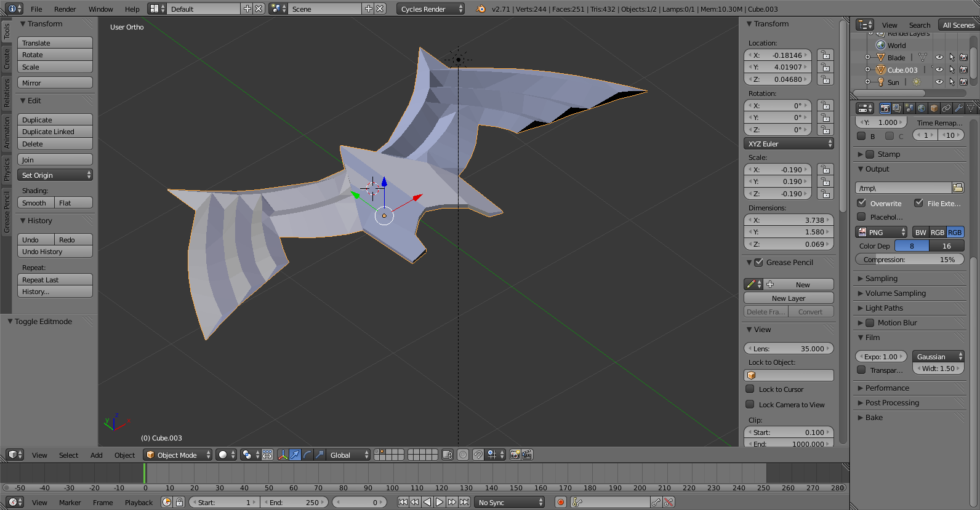Click the OpenGL render active viewport icon
Image resolution: width=980 pixels, height=510 pixels.
coord(515,455)
